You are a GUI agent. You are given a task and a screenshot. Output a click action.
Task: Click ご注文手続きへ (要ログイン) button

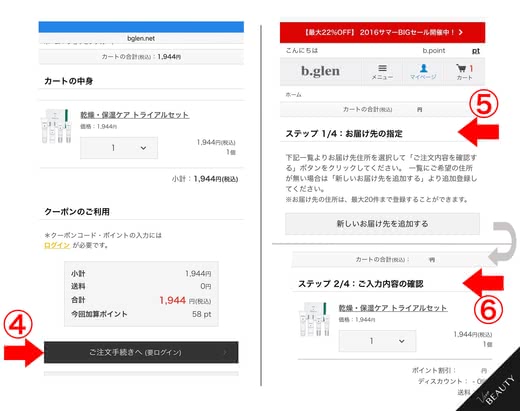click(x=141, y=352)
